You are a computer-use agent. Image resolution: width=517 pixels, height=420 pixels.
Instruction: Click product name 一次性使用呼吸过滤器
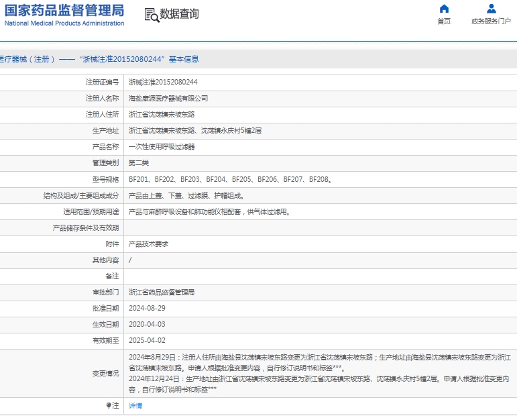click(x=162, y=147)
